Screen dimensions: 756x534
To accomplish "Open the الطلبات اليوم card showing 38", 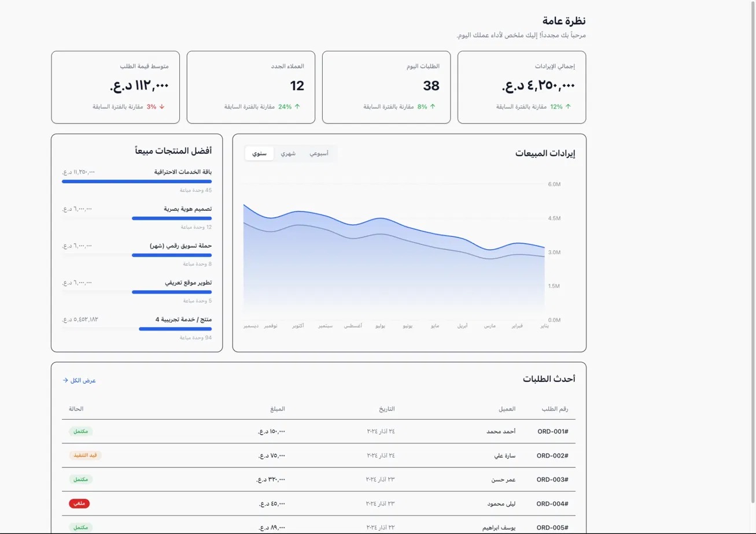I will click(x=386, y=87).
